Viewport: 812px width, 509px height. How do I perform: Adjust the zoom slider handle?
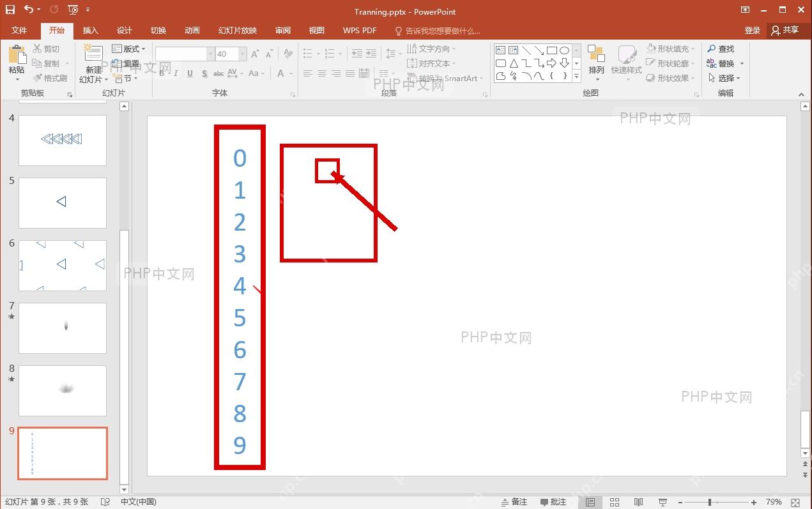710,502
